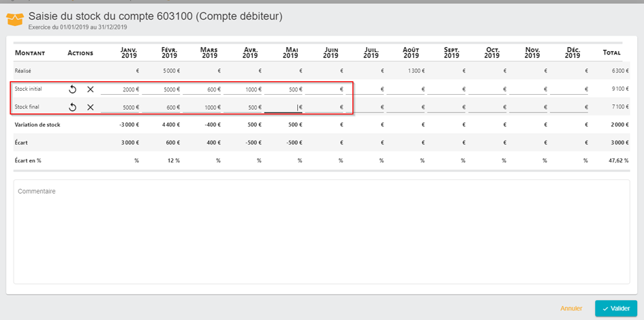Screen dimensions: 644x320
Task: Click the Saisie du stock title
Action: pyautogui.click(x=155, y=16)
